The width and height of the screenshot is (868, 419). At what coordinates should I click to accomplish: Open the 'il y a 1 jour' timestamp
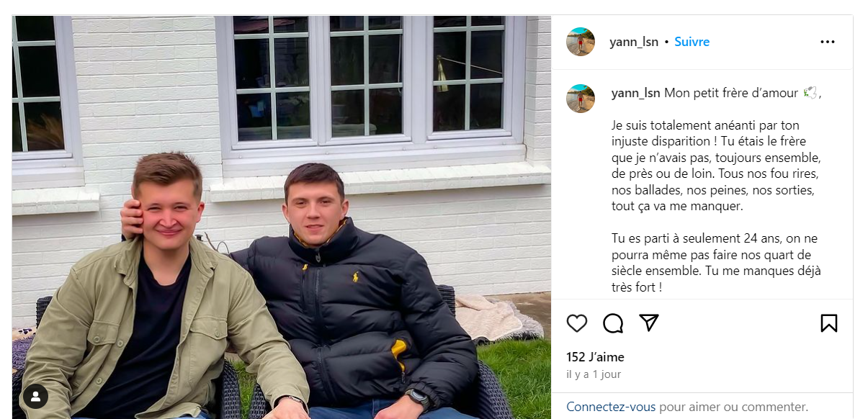(594, 374)
